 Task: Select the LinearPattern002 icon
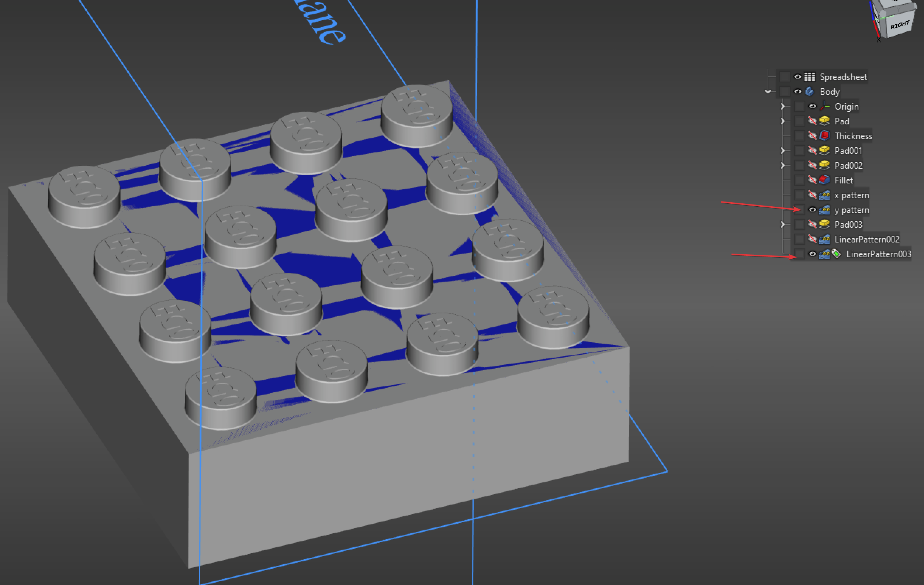point(825,239)
